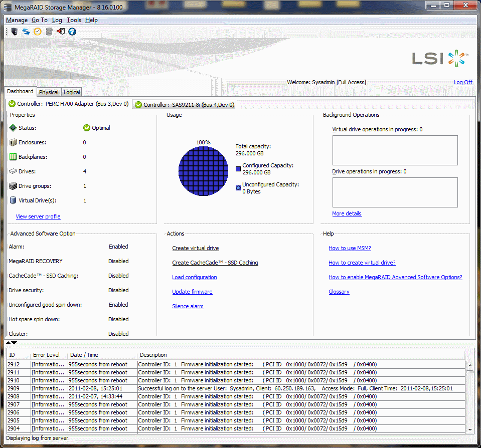This screenshot has width=481, height=448.
Task: Click the Update firmware link
Action: (192, 292)
